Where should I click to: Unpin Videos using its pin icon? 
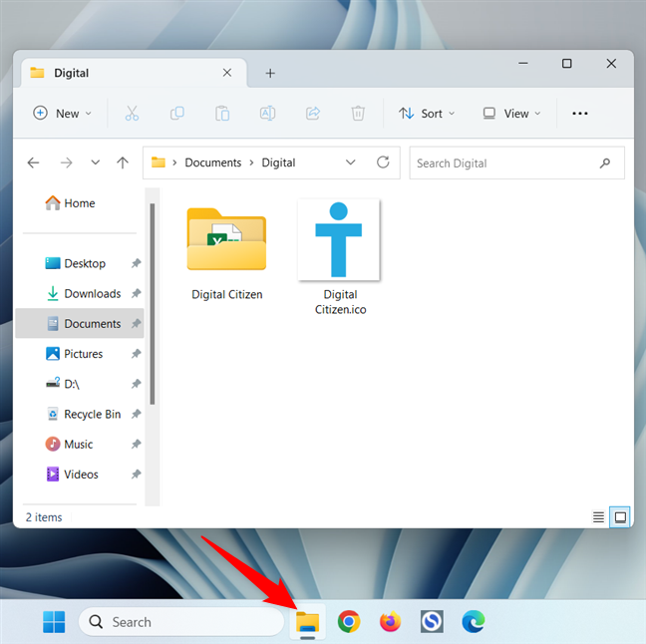coord(136,475)
